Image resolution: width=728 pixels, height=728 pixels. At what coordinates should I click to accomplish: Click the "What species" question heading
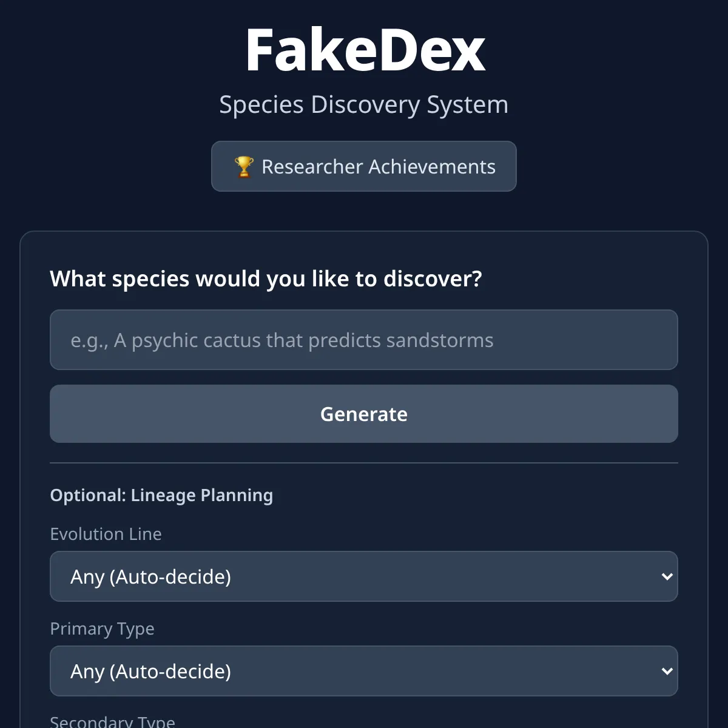(x=266, y=279)
